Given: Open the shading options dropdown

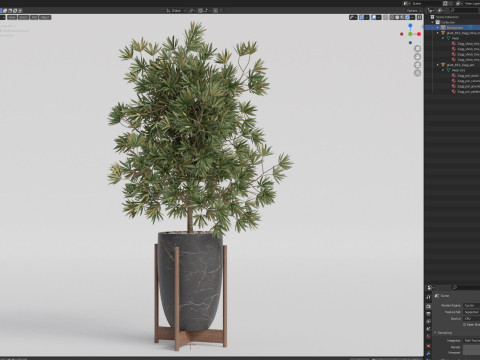Looking at the screenshot, I should (x=412, y=17).
